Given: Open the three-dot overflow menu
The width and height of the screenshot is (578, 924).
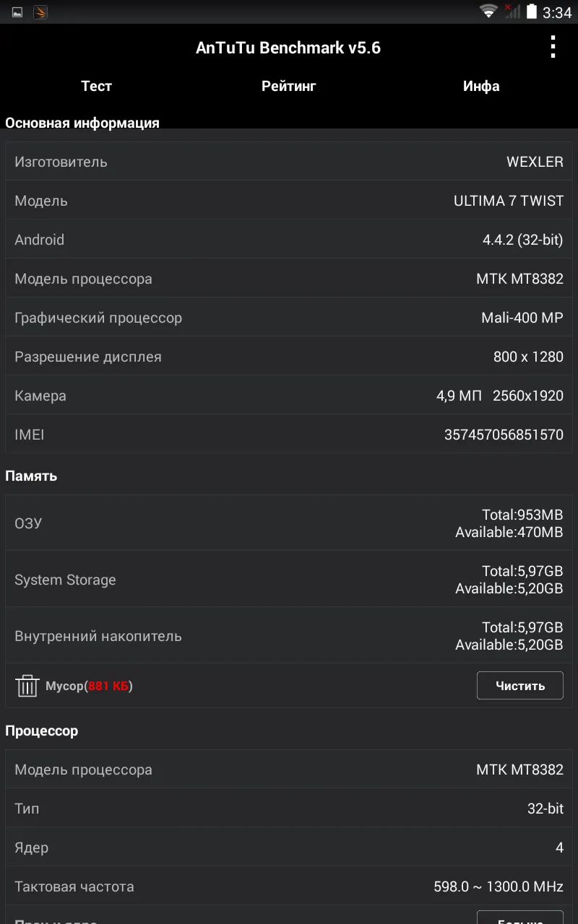Looking at the screenshot, I should [553, 48].
